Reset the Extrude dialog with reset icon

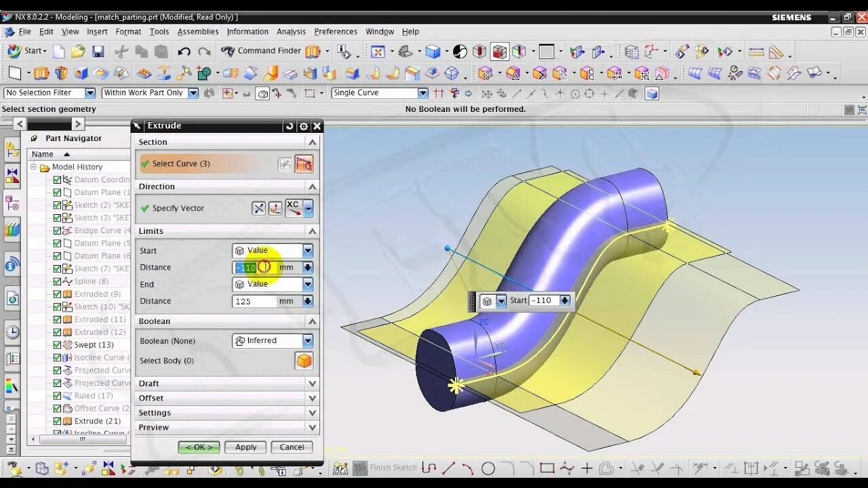(x=290, y=126)
